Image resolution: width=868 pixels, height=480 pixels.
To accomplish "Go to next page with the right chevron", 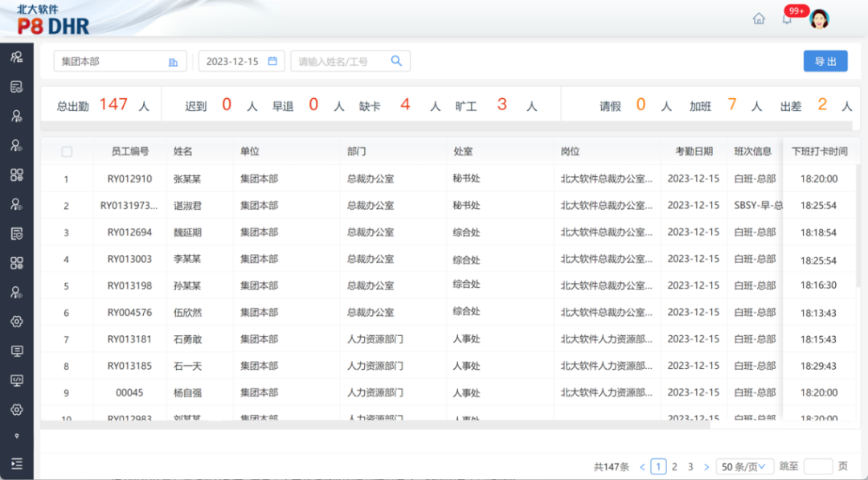I will point(706,466).
